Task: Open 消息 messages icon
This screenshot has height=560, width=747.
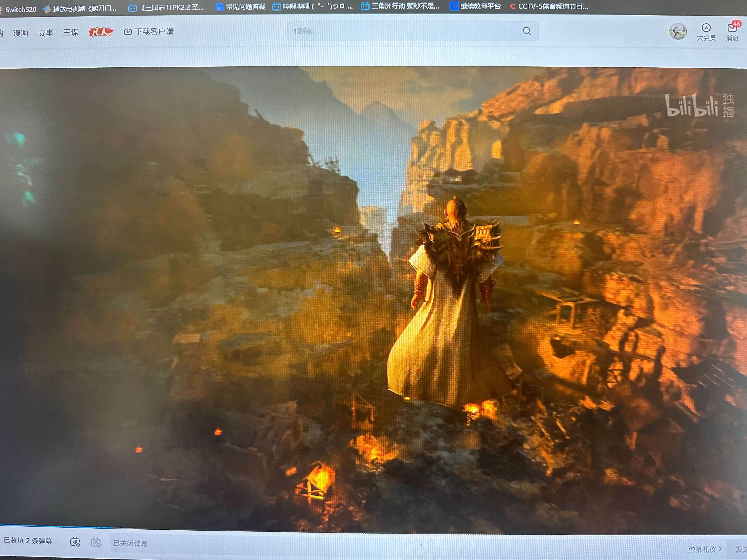Action: click(732, 32)
